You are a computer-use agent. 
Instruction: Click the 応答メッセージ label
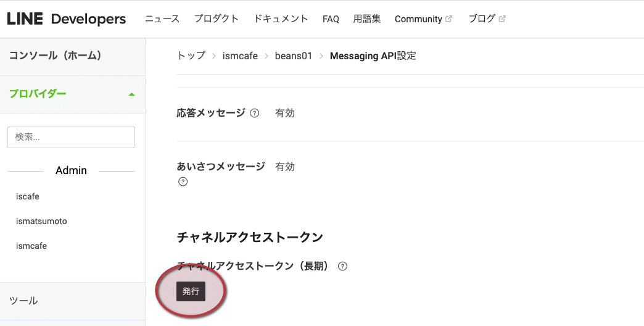[211, 113]
